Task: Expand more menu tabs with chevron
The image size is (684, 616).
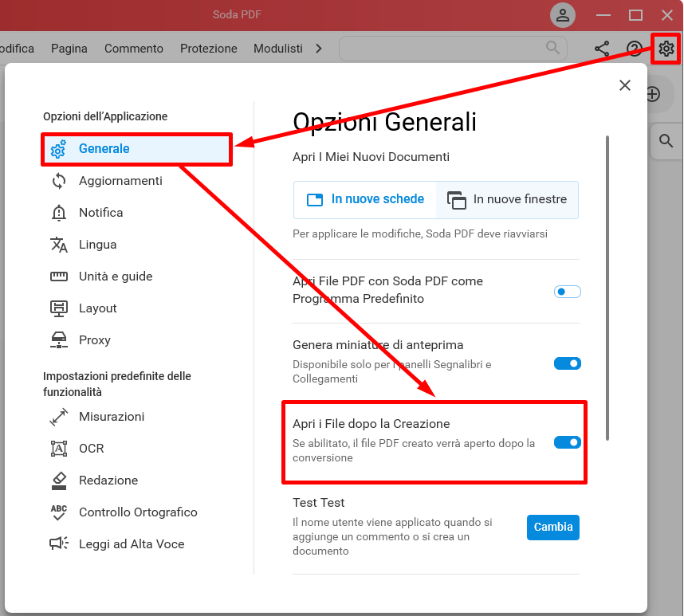Action: point(319,49)
